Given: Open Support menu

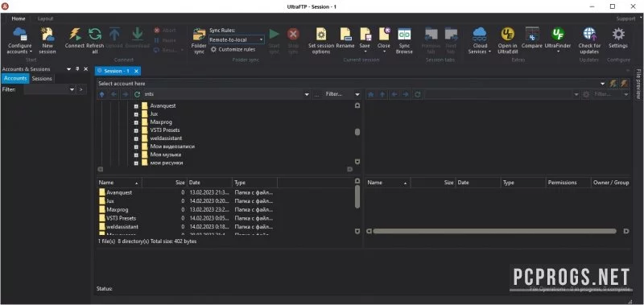Looking at the screenshot, I should pyautogui.click(x=625, y=19).
